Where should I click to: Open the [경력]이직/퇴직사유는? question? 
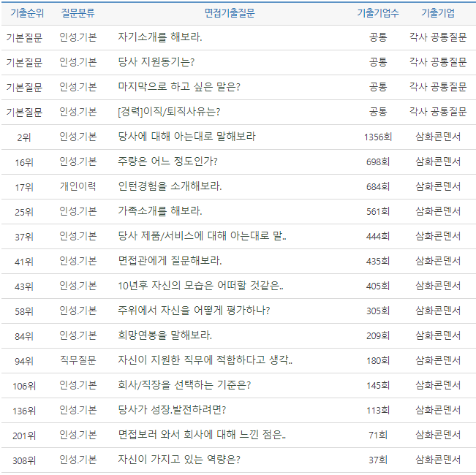169,112
